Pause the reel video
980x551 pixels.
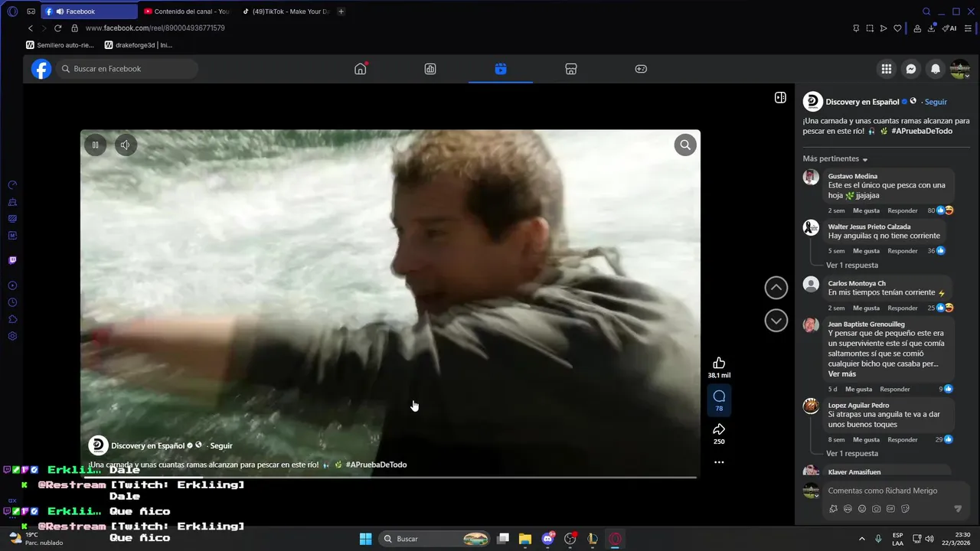[x=96, y=145]
